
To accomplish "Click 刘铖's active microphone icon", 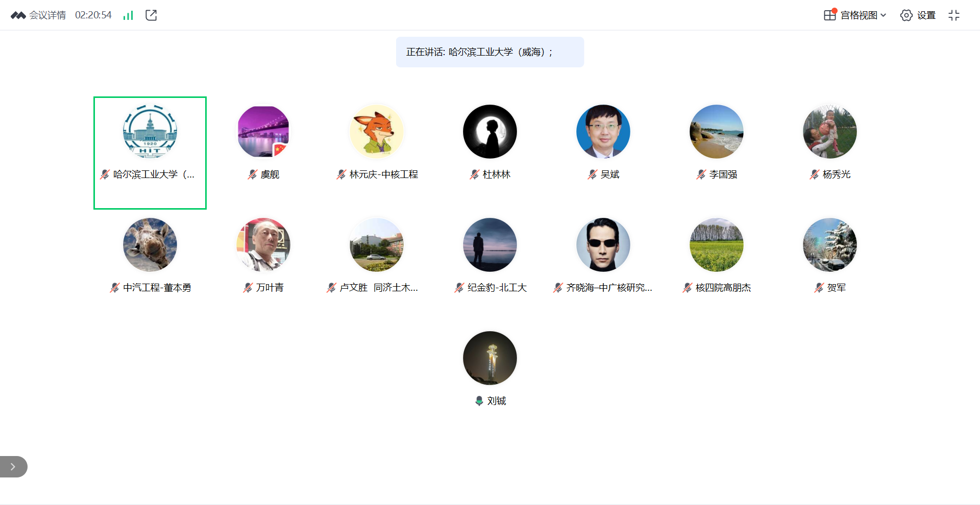I will click(x=479, y=401).
